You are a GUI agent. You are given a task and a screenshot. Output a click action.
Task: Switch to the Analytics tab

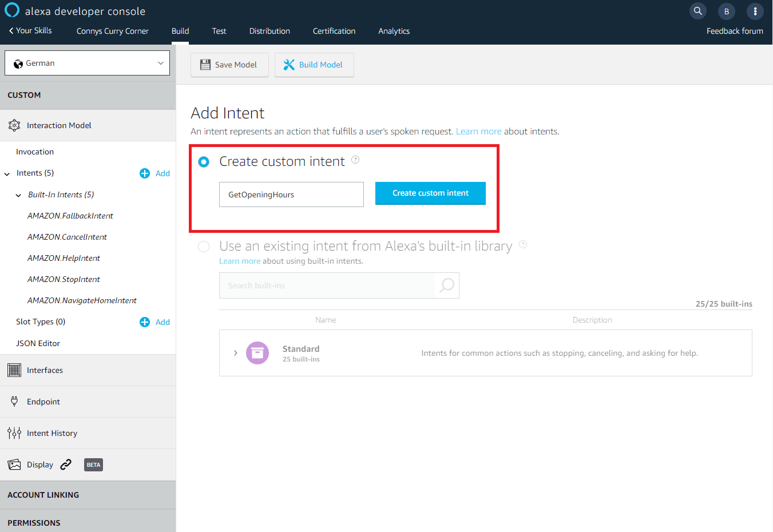pyautogui.click(x=394, y=31)
